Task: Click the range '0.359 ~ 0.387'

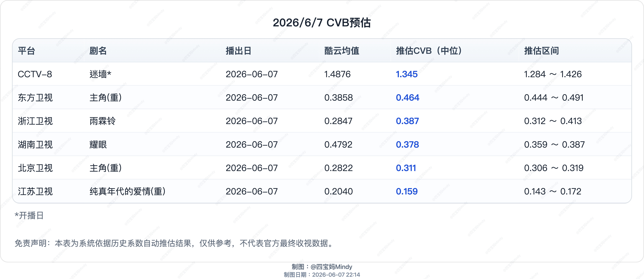Action: [554, 145]
